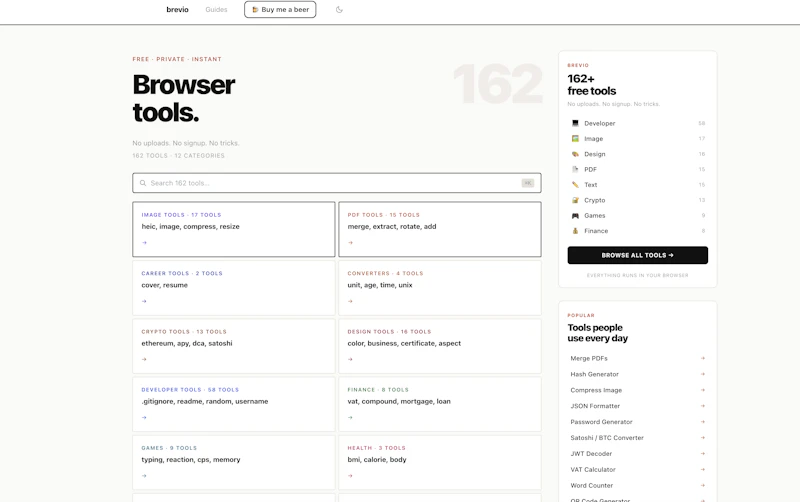Viewport: 800px width, 502px height.
Task: Click the beer mug icon in the button
Action: click(255, 10)
